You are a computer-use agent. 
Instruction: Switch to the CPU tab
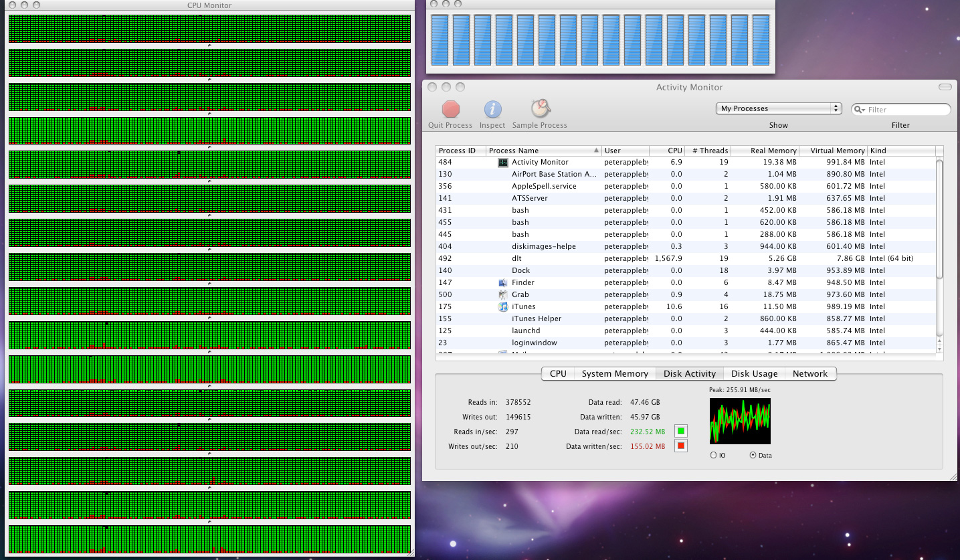click(x=558, y=374)
